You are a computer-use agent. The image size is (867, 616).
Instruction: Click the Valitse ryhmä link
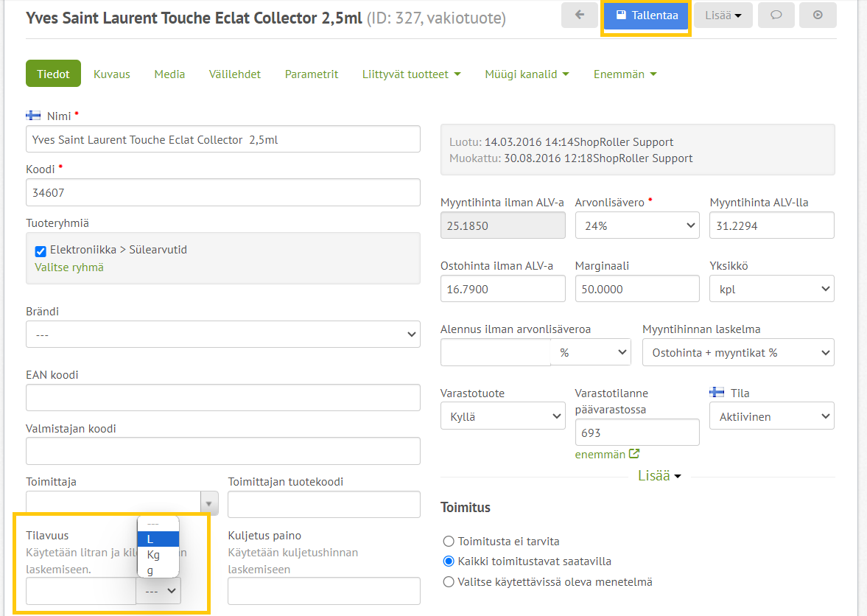tap(69, 267)
